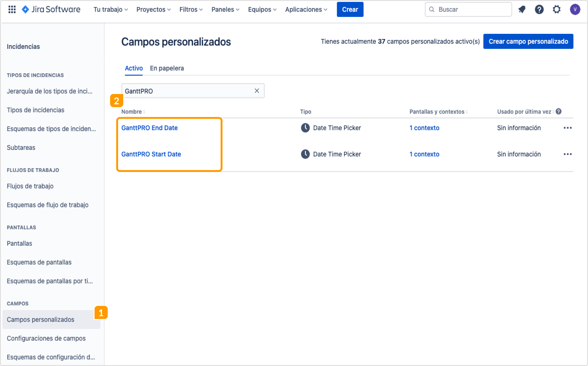Open 1 contexto for GanttPRO Start Date
Image resolution: width=588 pixels, height=366 pixels.
[x=424, y=154]
